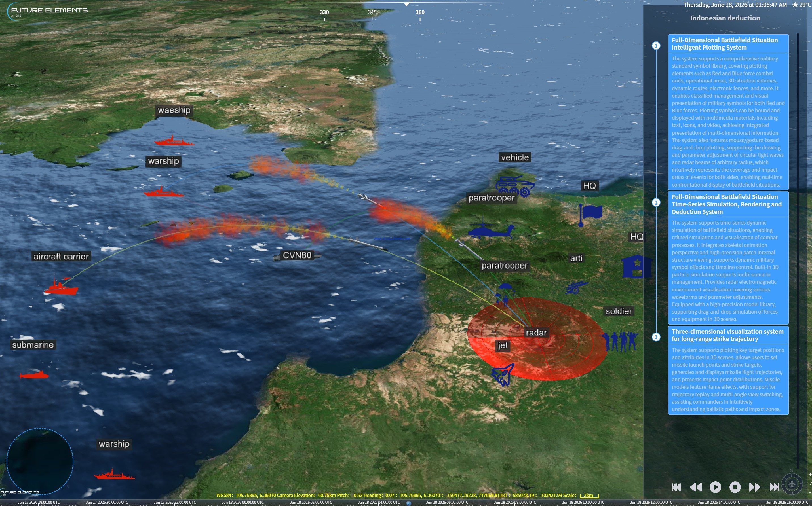The image size is (812, 506).
Task: Click the 'soldier' map label
Action: [x=619, y=311]
